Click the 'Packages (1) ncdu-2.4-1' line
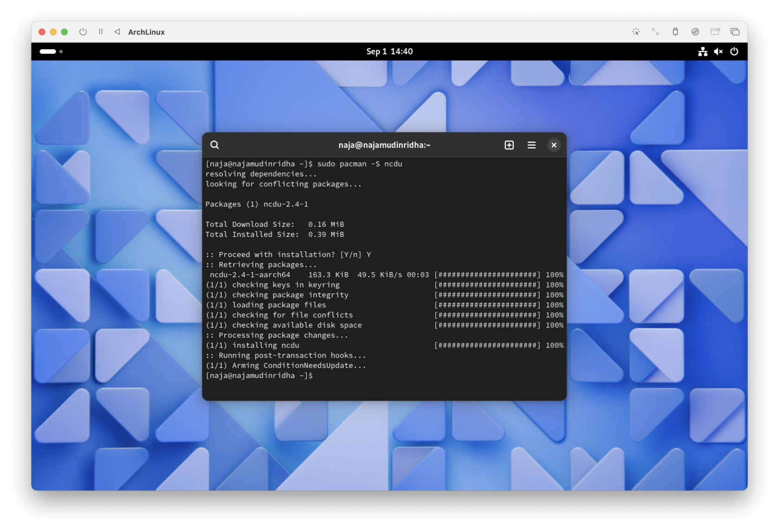779x532 pixels. tap(256, 204)
